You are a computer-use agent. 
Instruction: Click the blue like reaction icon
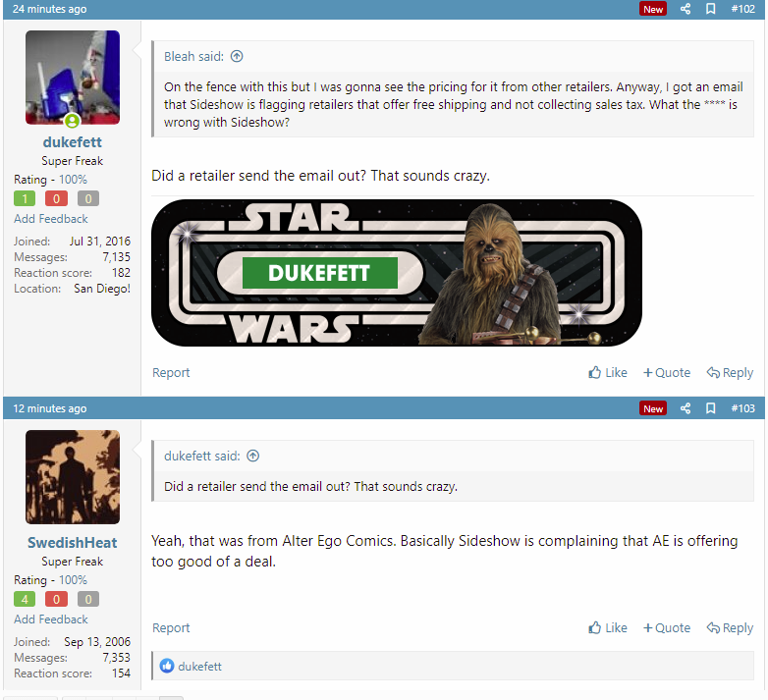pos(167,666)
